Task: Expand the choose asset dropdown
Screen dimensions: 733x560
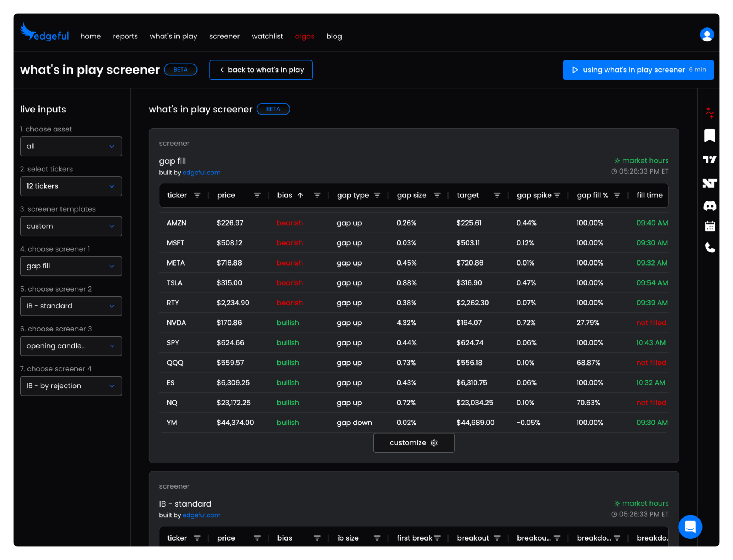Action: click(x=71, y=146)
